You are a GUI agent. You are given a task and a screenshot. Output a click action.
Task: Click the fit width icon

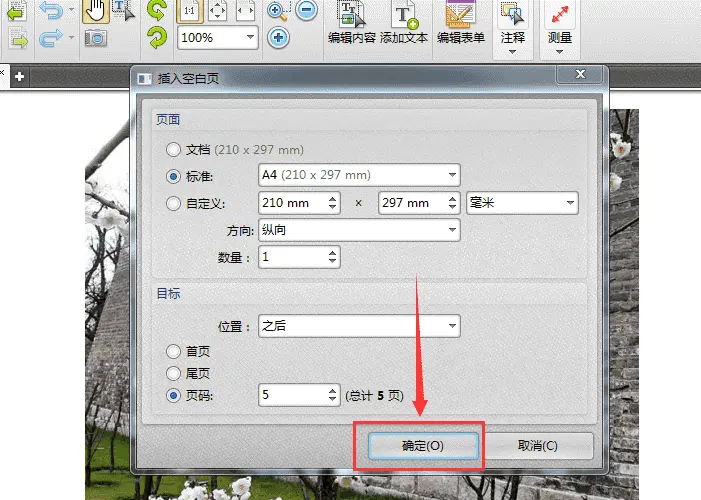[245, 11]
